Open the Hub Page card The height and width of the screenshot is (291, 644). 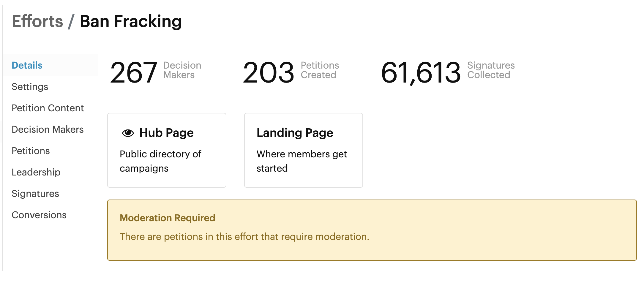click(167, 150)
